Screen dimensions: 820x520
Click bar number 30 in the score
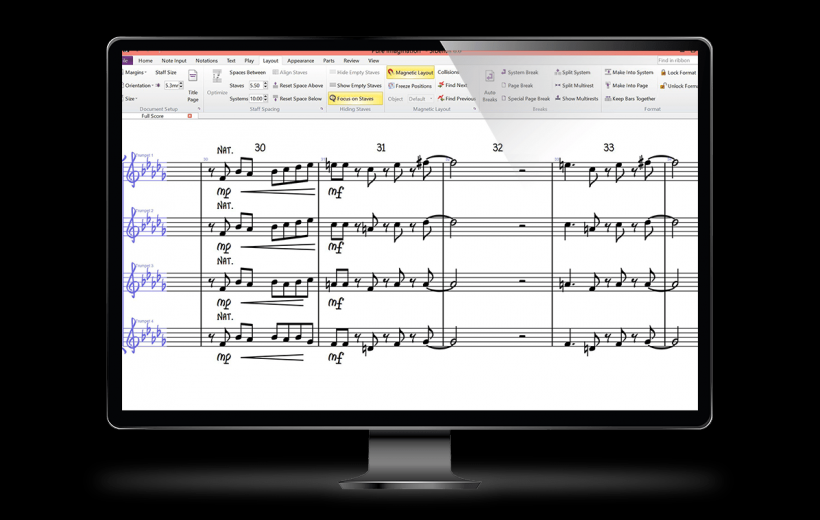coord(260,148)
